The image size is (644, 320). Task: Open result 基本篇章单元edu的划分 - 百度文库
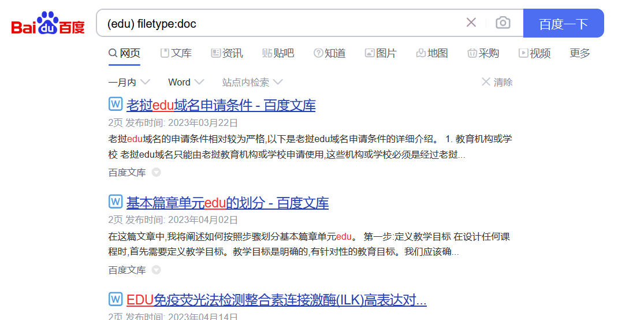pos(228,203)
